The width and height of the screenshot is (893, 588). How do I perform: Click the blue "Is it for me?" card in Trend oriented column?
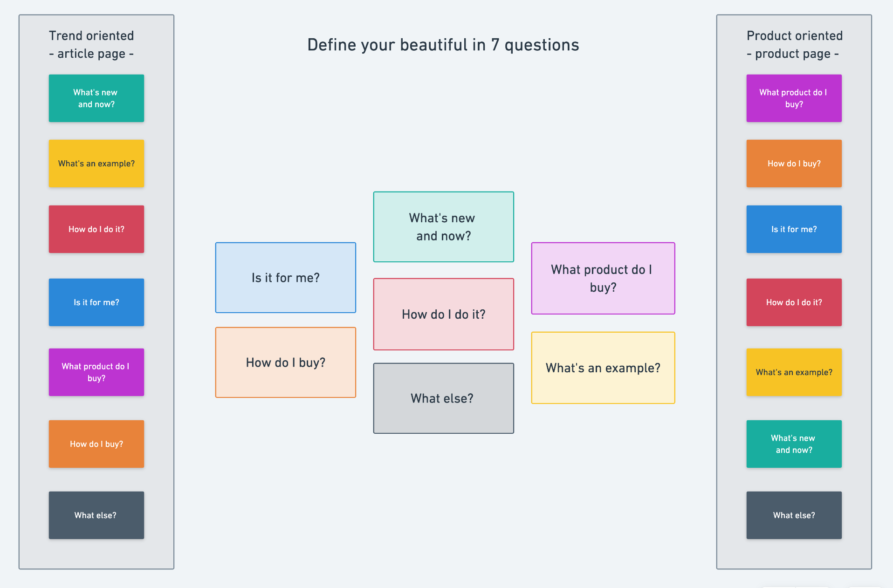(x=96, y=302)
